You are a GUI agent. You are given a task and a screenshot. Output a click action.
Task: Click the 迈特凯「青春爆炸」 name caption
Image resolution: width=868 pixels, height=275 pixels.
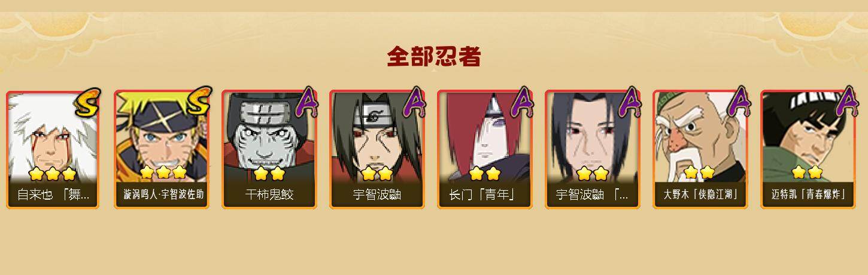click(808, 195)
